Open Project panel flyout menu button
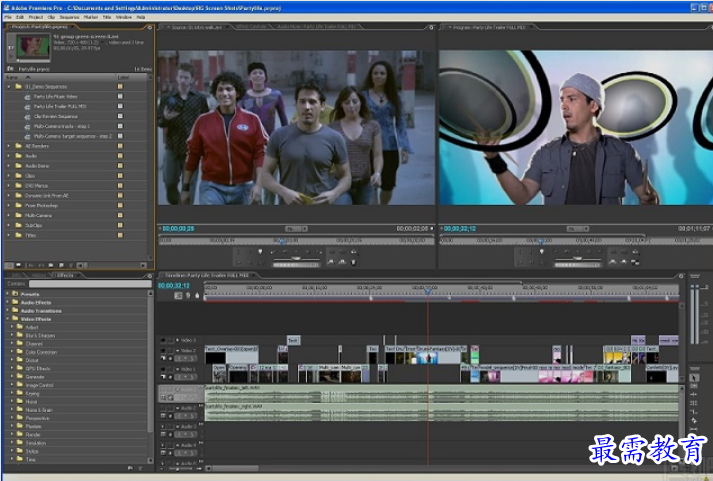Image resolution: width=713 pixels, height=481 pixels. pyautogui.click(x=150, y=27)
